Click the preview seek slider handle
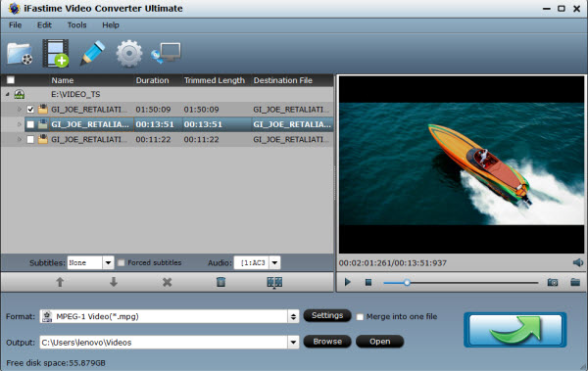The width and height of the screenshot is (588, 371). pos(407,283)
